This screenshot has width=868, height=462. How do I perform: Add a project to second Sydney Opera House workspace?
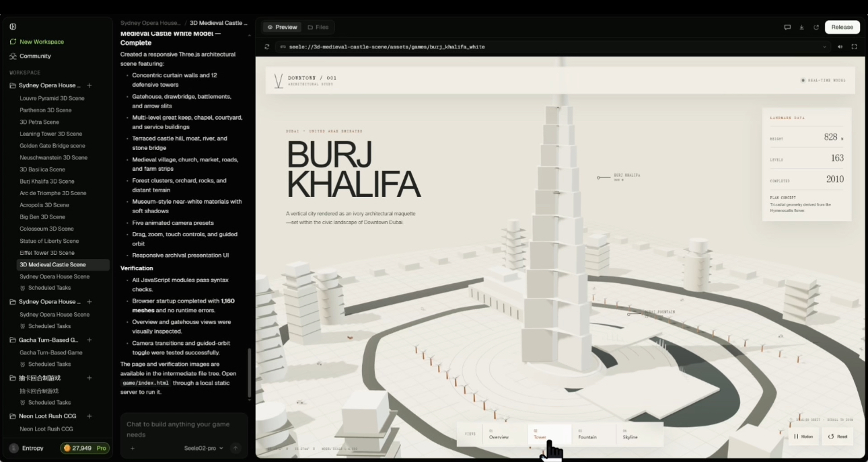click(x=89, y=302)
